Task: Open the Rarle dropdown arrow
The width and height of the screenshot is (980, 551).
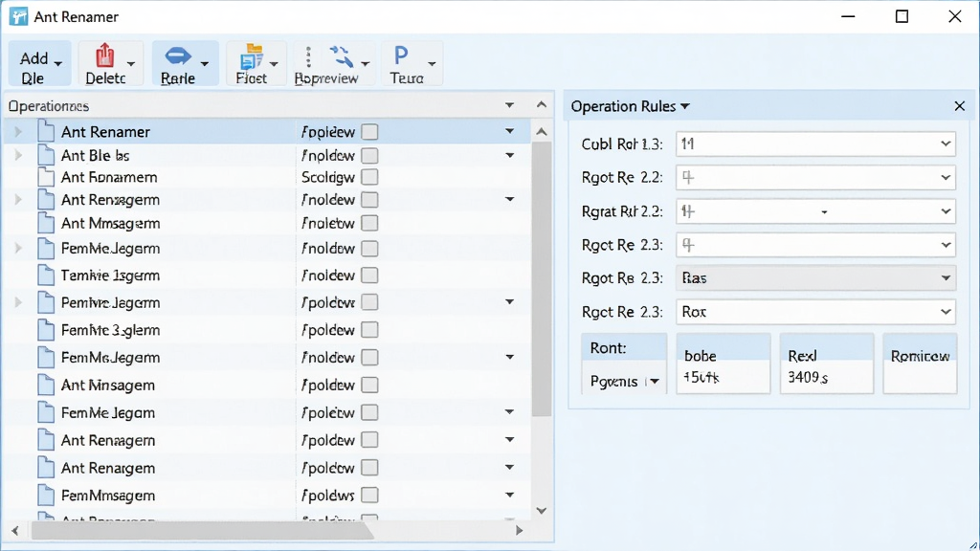Action: 205,64
